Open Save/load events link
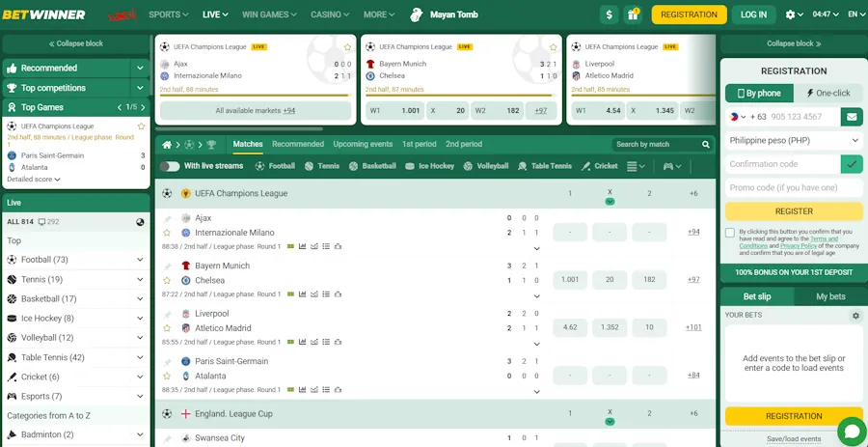 click(794, 439)
